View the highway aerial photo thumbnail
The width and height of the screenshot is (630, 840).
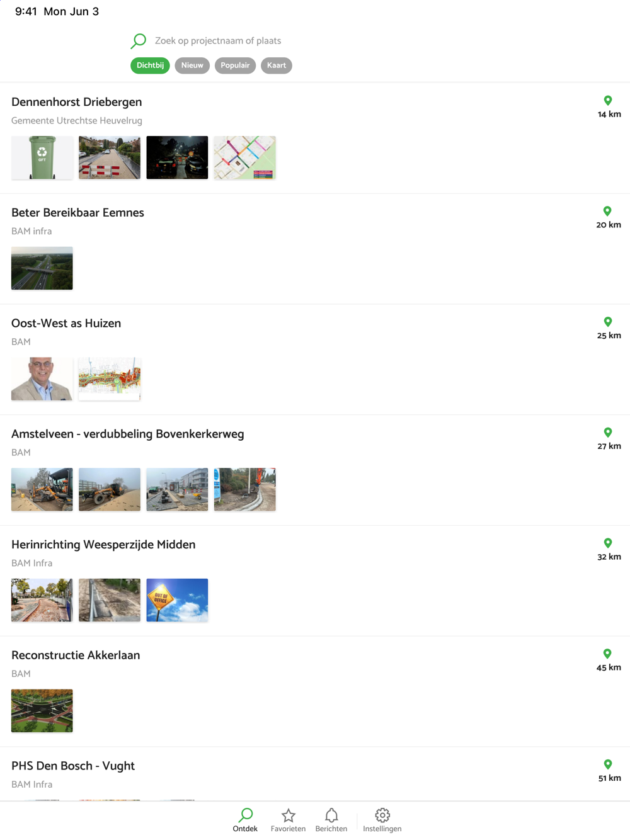point(42,268)
